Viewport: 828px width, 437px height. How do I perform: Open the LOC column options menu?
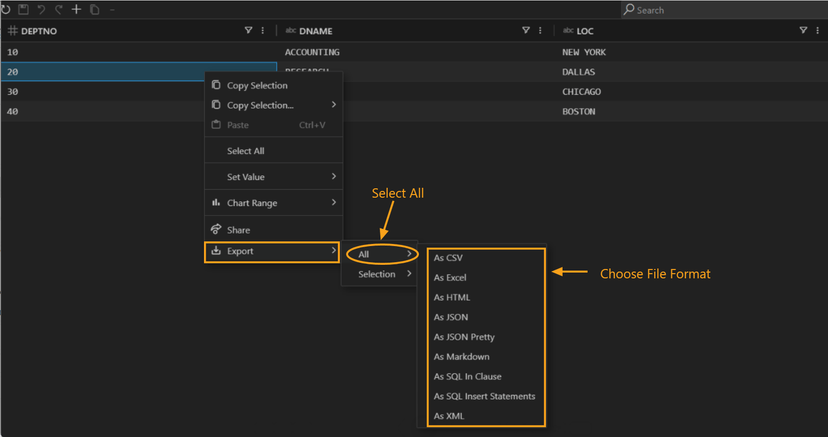(x=817, y=31)
